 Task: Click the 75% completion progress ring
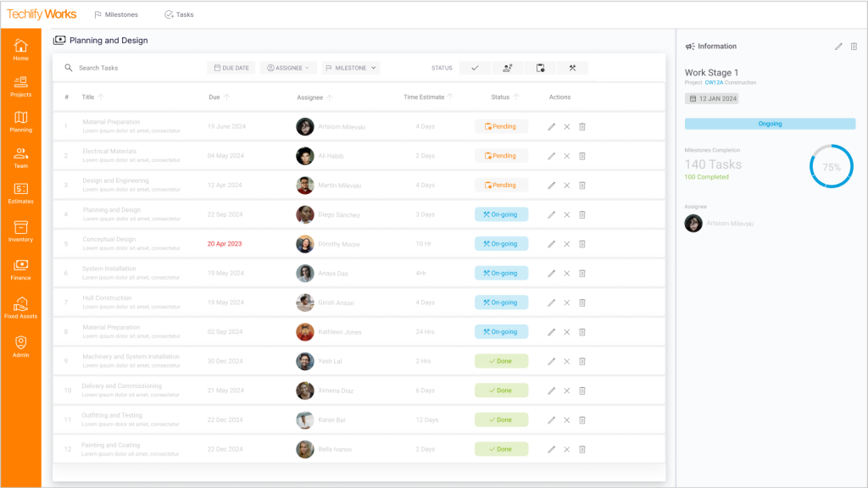click(x=831, y=167)
